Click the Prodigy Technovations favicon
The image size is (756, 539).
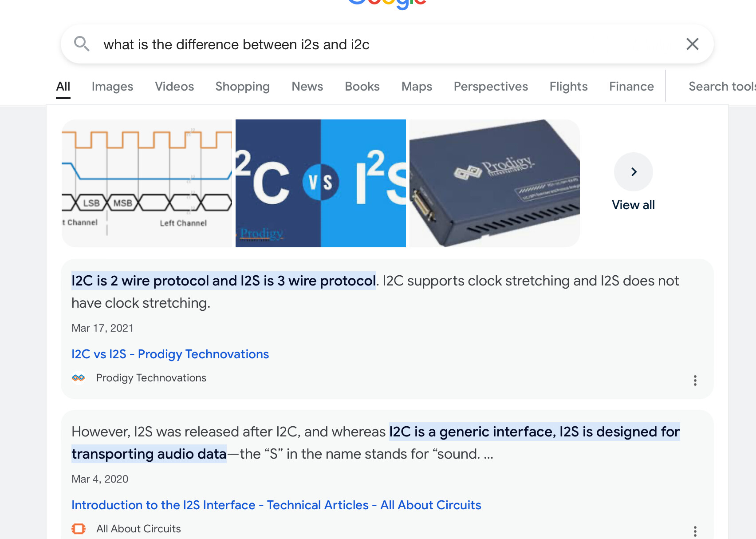click(x=79, y=378)
